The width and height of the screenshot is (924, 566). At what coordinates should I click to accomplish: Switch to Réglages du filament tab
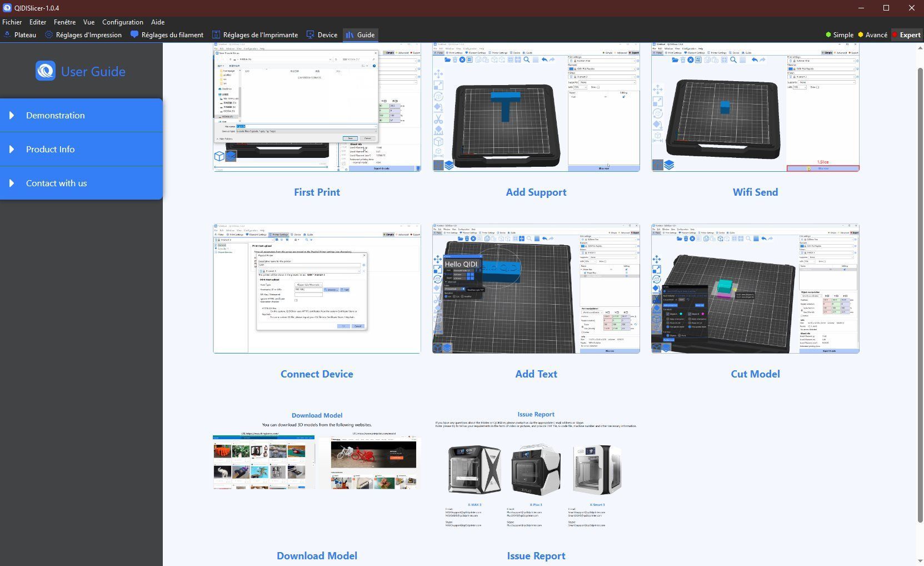pyautogui.click(x=167, y=34)
